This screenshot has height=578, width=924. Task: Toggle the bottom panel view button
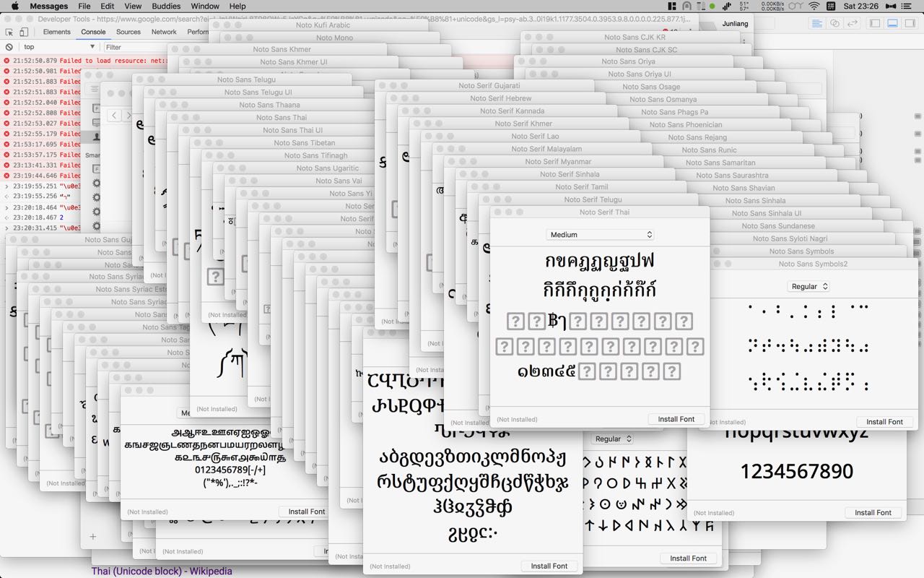point(892,23)
